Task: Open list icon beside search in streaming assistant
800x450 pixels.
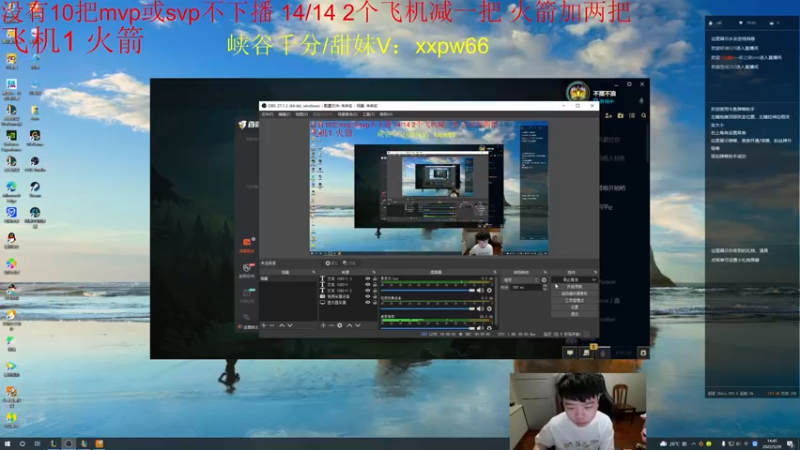Action: click(632, 116)
